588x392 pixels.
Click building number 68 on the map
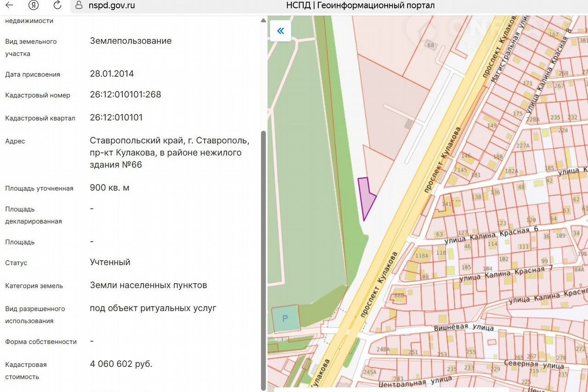430,45
